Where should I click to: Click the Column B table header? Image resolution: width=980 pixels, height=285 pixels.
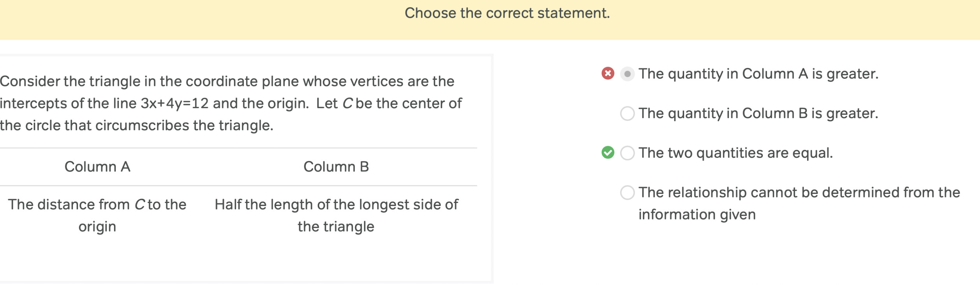[336, 167]
